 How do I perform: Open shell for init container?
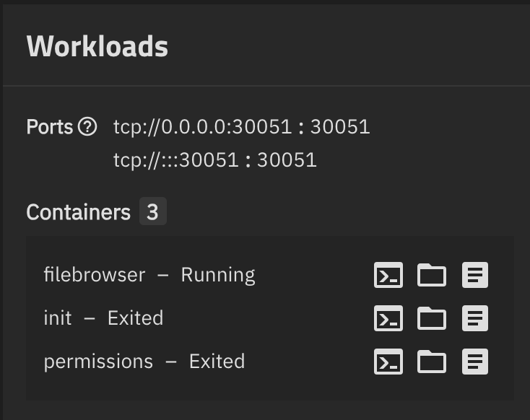coord(388,318)
